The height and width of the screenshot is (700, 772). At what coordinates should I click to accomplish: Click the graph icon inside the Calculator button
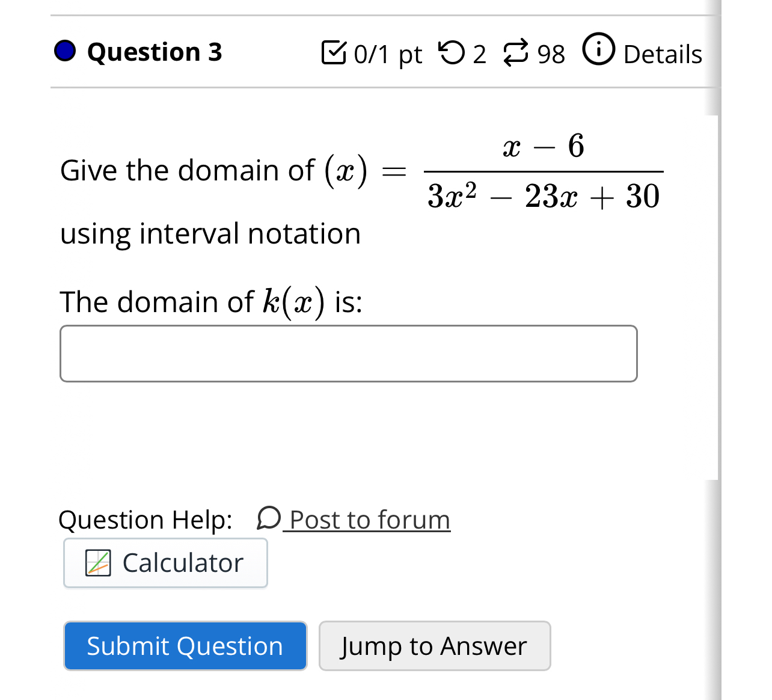(98, 563)
